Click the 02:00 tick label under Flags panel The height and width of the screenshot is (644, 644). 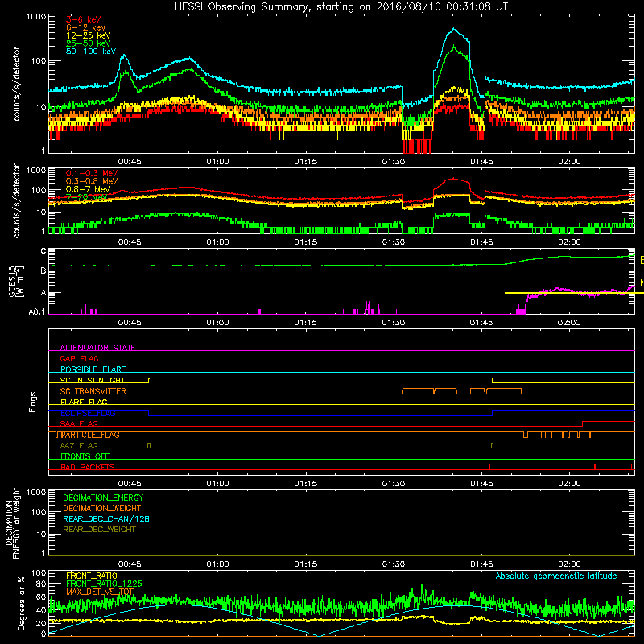click(x=569, y=484)
